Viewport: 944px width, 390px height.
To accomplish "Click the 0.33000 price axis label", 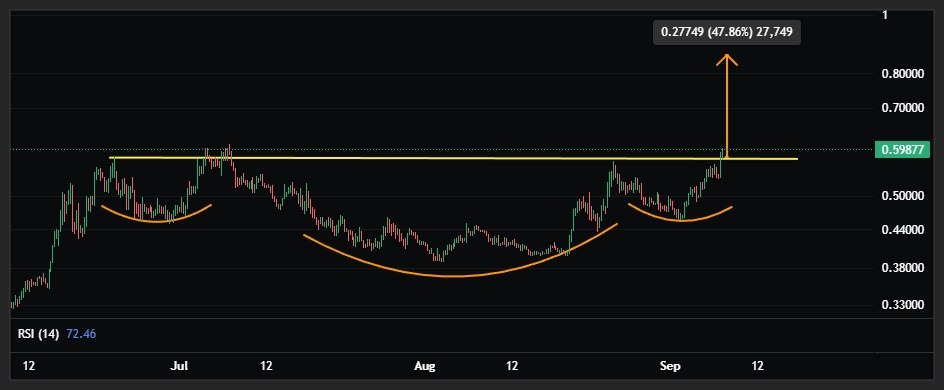I will (901, 305).
